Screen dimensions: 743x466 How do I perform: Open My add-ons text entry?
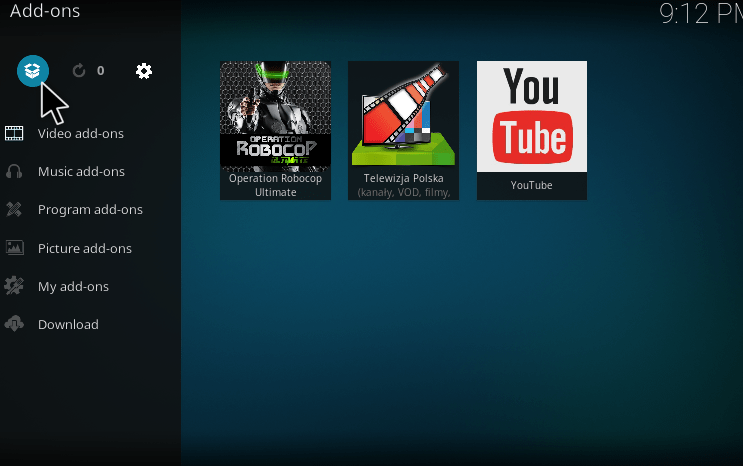pos(73,287)
